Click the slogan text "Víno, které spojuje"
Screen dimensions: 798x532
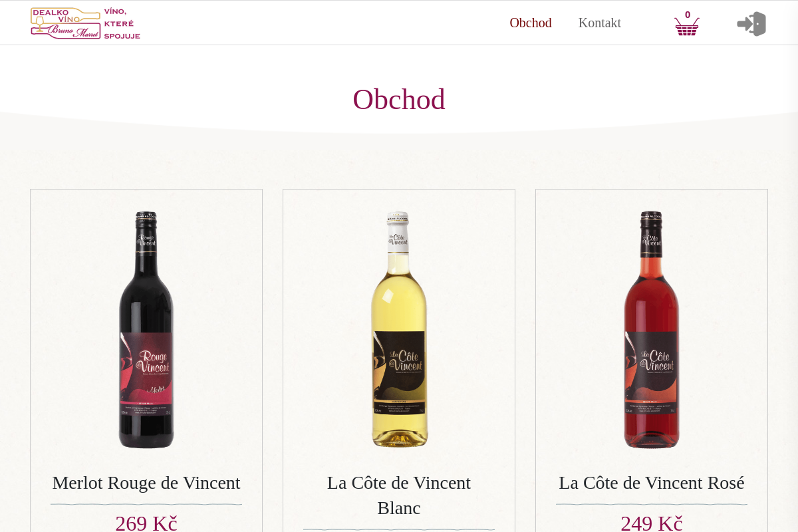(122, 24)
